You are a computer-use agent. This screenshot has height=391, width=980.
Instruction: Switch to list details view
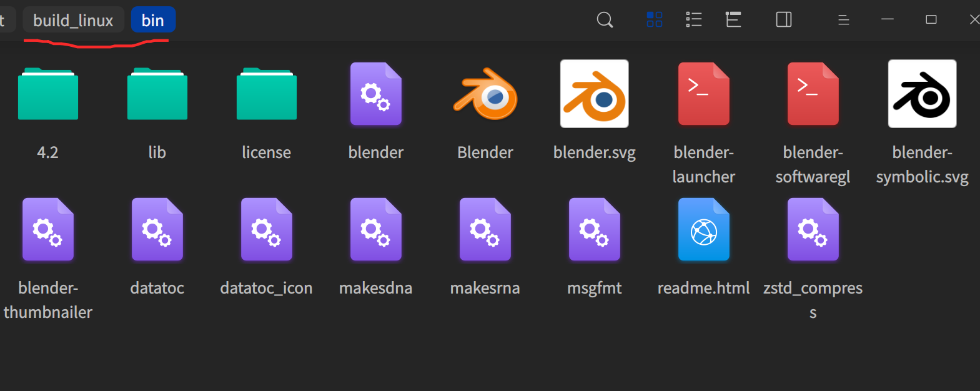[694, 20]
